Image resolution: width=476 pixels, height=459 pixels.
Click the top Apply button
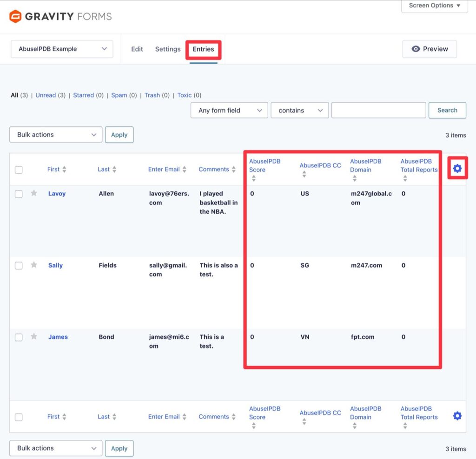pos(119,134)
